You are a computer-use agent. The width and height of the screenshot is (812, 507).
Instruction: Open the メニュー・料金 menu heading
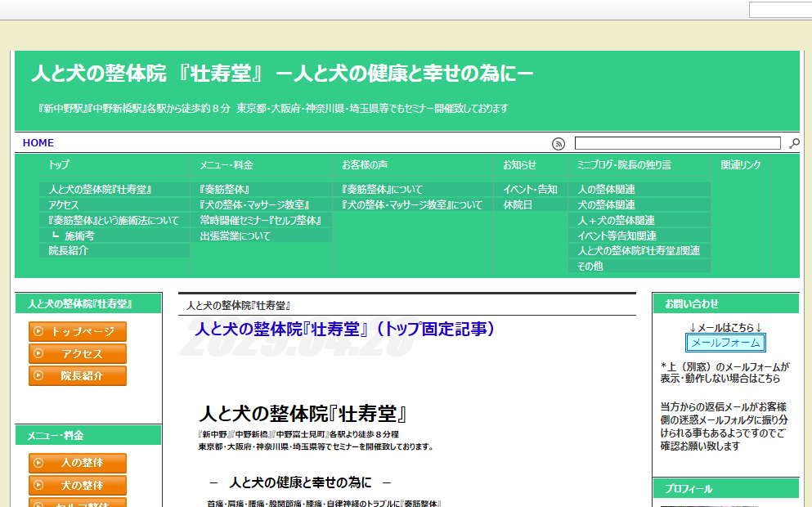pos(227,165)
